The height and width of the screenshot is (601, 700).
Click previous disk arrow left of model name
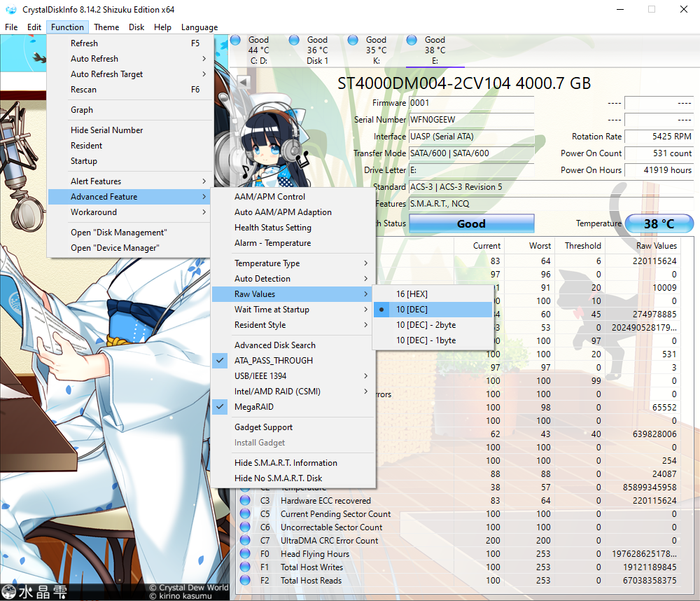click(244, 83)
